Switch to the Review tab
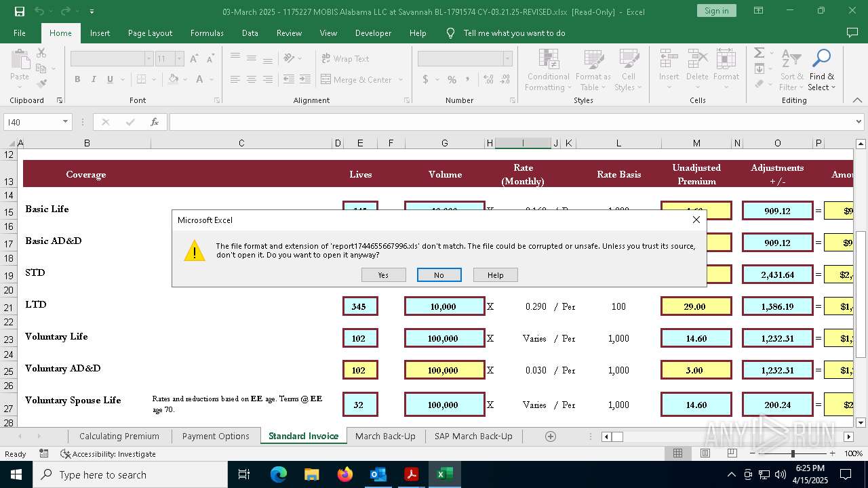 pyautogui.click(x=289, y=33)
